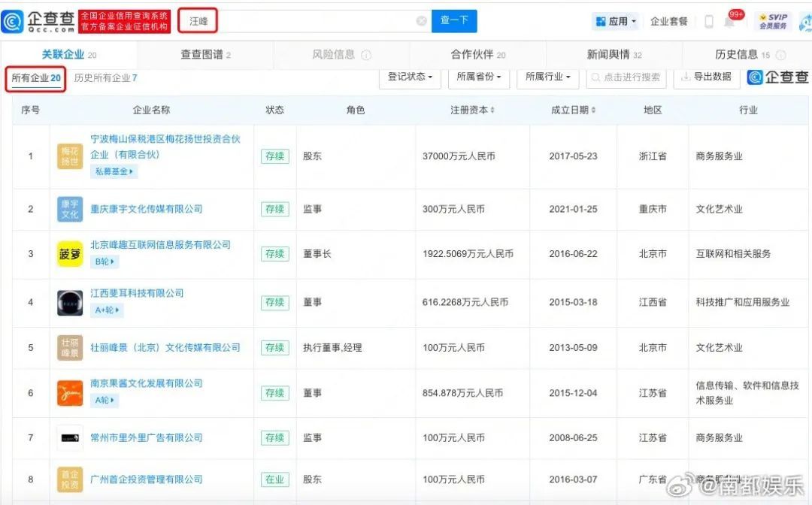Expand the 应用 menu in the header

tap(616, 21)
